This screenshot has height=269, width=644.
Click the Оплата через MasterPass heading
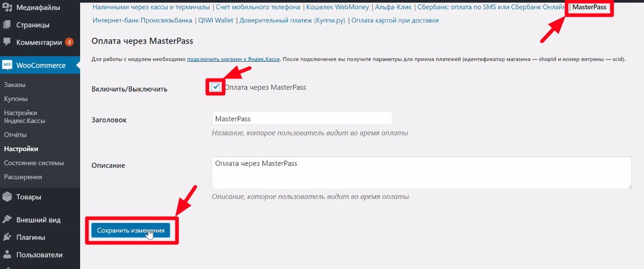click(x=142, y=40)
